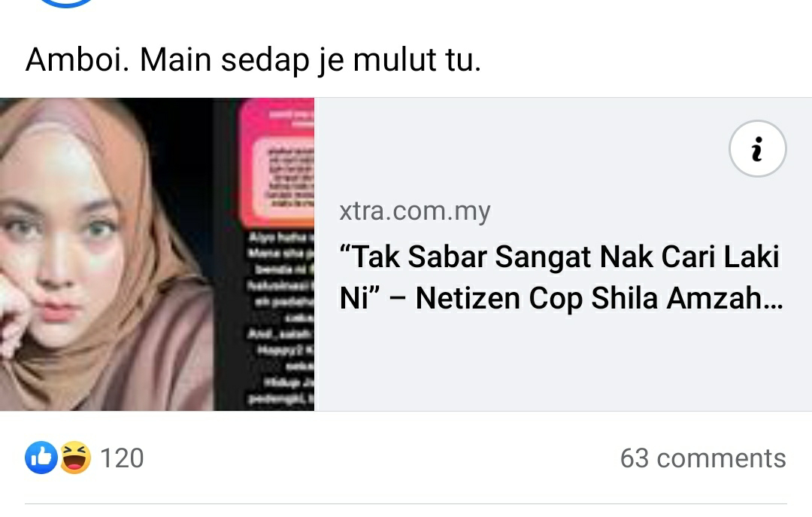Open the poster's profile picture circle
The image size is (812, 517).
point(65,2)
